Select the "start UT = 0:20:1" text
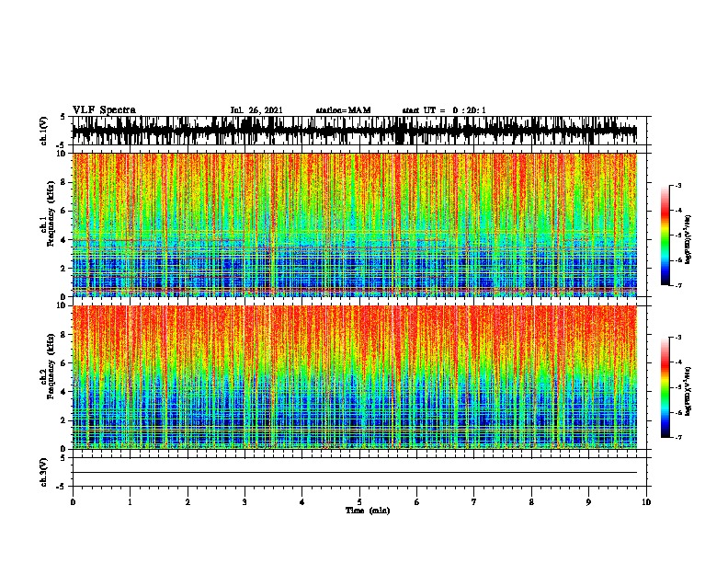 click(444, 110)
